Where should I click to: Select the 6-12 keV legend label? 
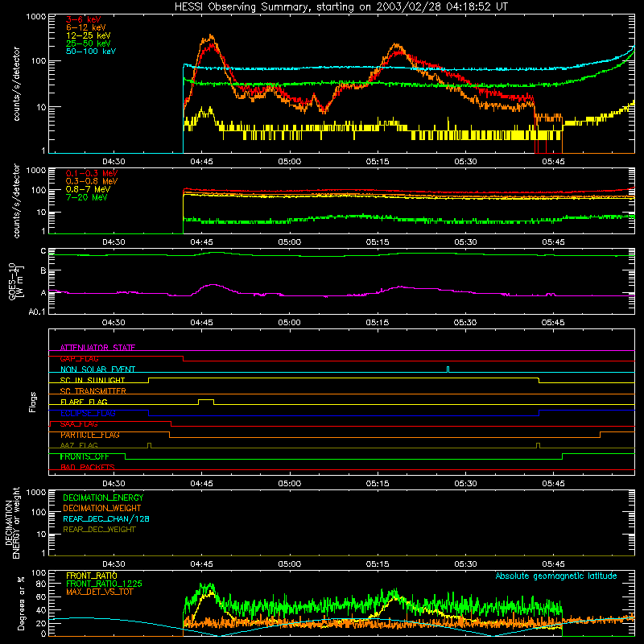point(86,27)
